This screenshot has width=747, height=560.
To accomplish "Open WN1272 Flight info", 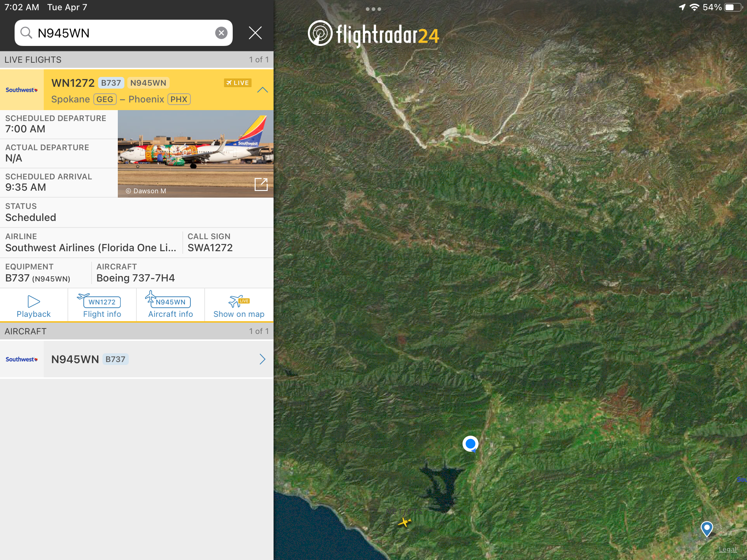I will click(102, 306).
